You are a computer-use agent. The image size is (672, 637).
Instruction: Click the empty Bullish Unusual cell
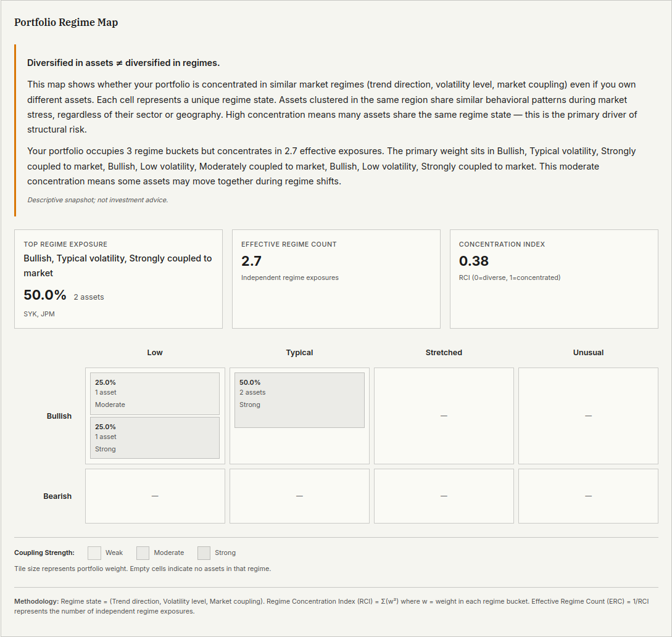(x=588, y=416)
